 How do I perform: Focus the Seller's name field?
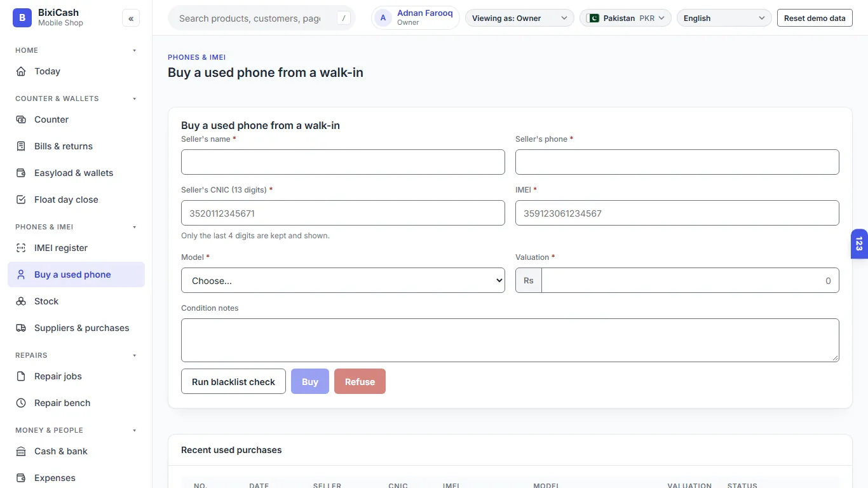[343, 162]
